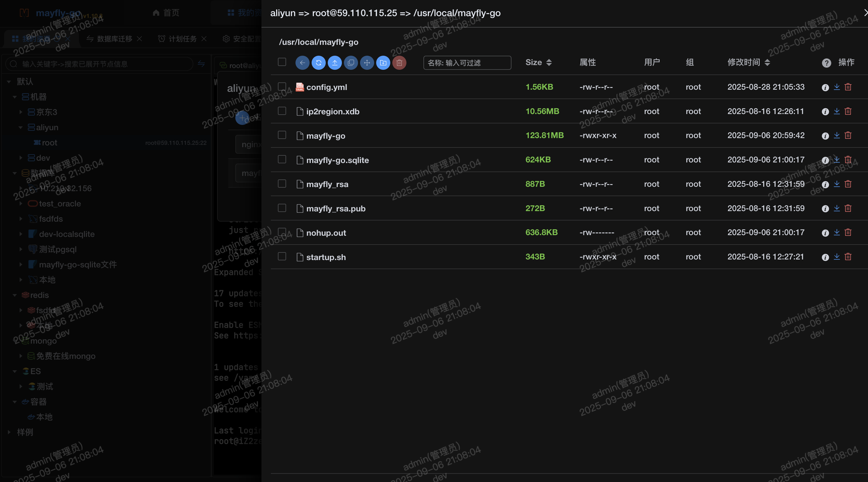Click the help question-mark icon near 操作
868x482 pixels.
(x=826, y=63)
